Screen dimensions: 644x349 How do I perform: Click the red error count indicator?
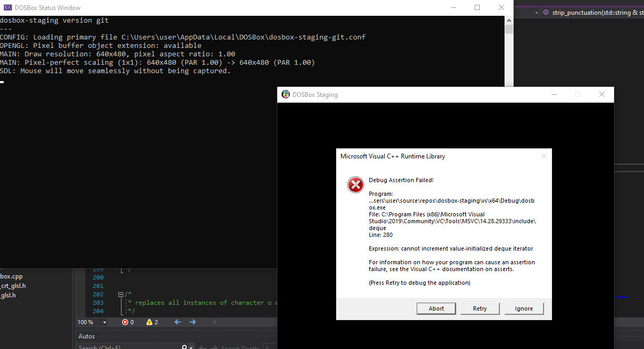(x=128, y=322)
